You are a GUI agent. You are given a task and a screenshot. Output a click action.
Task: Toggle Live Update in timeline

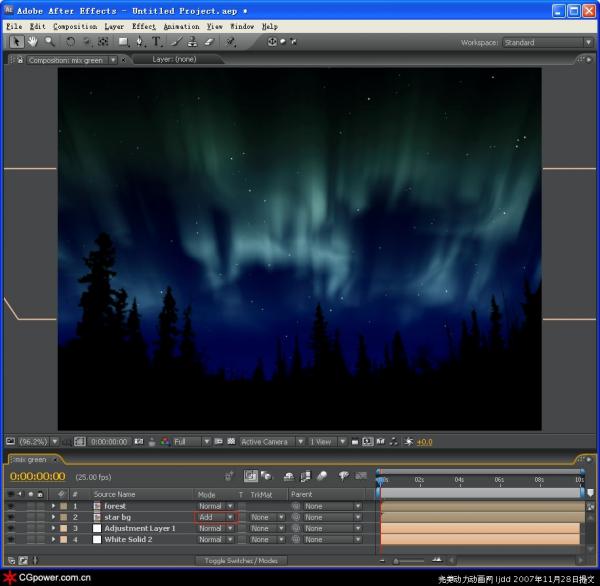(251, 476)
